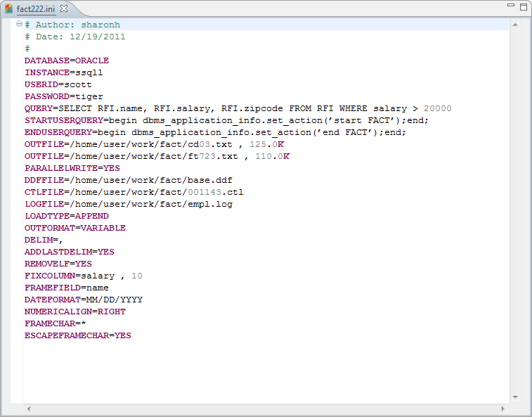The height and width of the screenshot is (417, 532).
Task: Click the ESCAPEFRAMECHAR=YES line
Action: pos(78,335)
